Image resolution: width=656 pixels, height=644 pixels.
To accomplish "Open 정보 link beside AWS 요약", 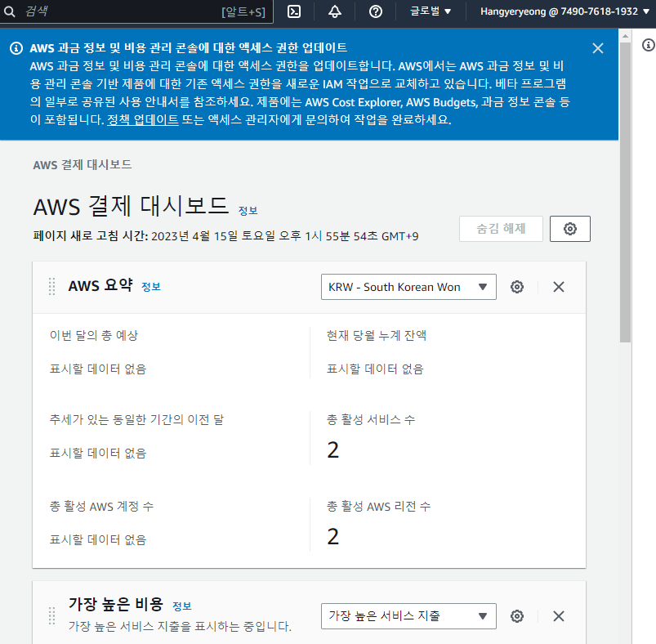I will [151, 287].
